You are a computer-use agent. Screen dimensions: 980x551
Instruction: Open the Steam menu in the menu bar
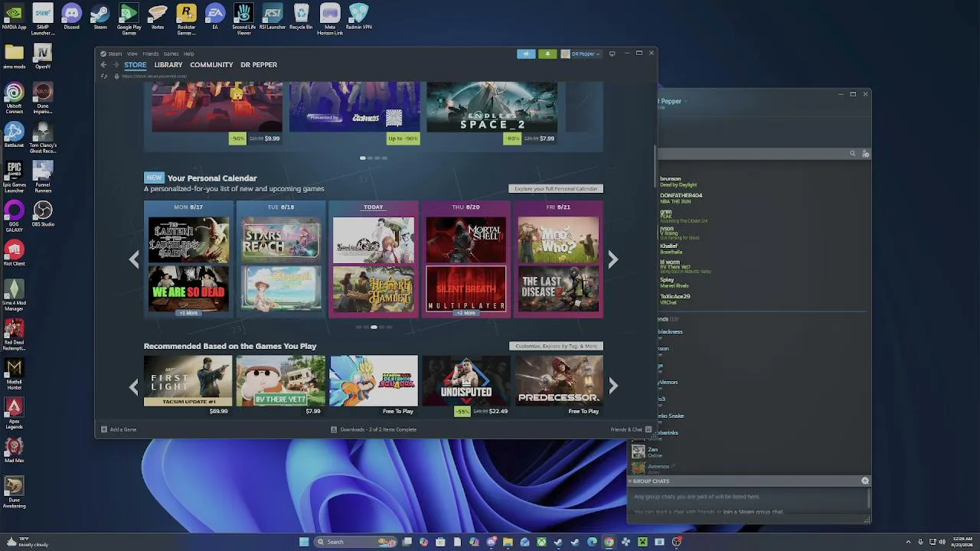(x=115, y=54)
